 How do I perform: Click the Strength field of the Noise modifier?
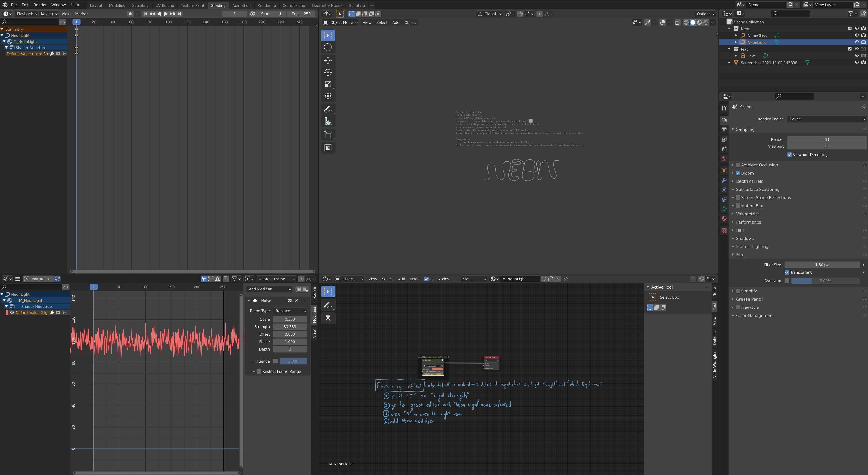290,326
